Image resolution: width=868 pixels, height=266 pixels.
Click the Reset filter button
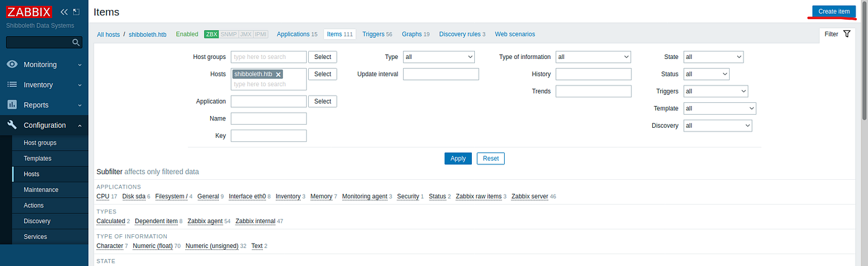490,158
